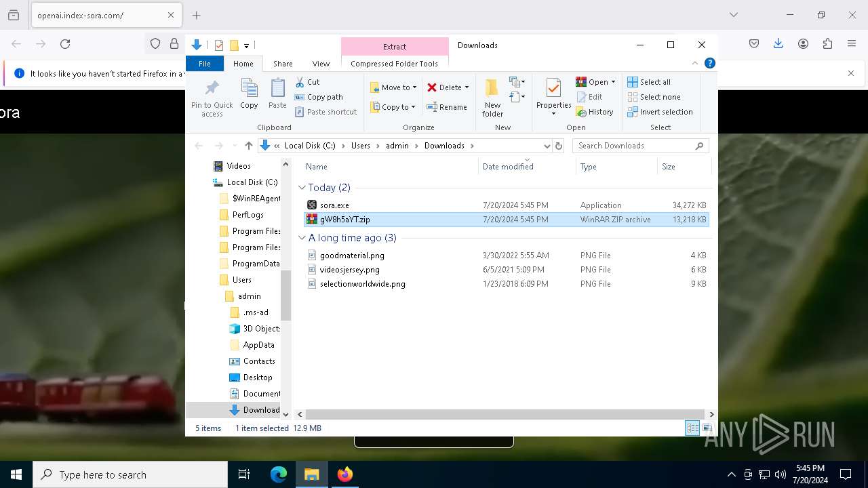Switch to the Share ribbon tab

pos(283,64)
